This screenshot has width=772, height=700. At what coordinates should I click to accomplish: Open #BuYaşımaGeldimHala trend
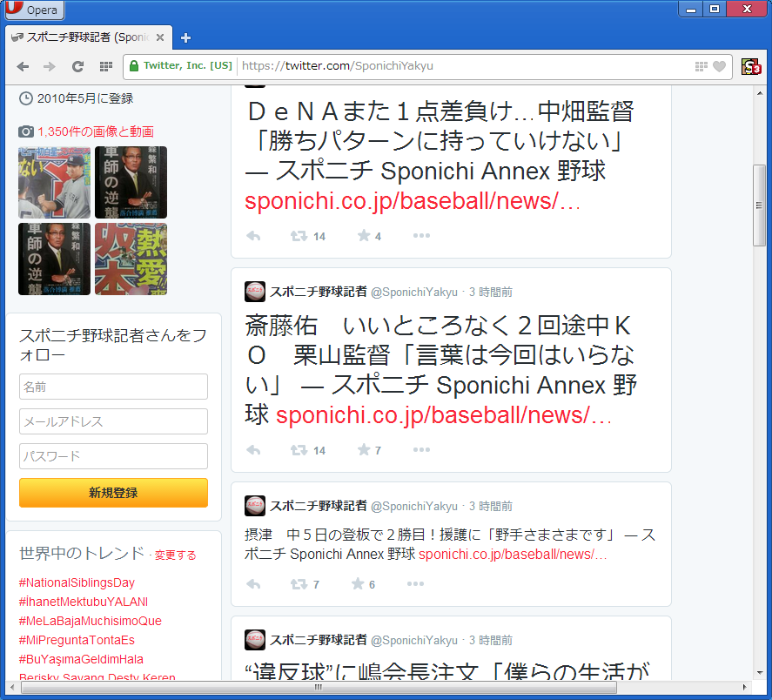[x=81, y=660]
